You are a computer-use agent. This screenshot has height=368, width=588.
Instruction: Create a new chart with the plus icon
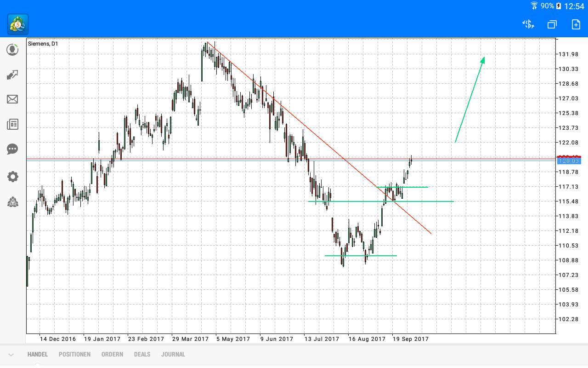click(x=575, y=24)
